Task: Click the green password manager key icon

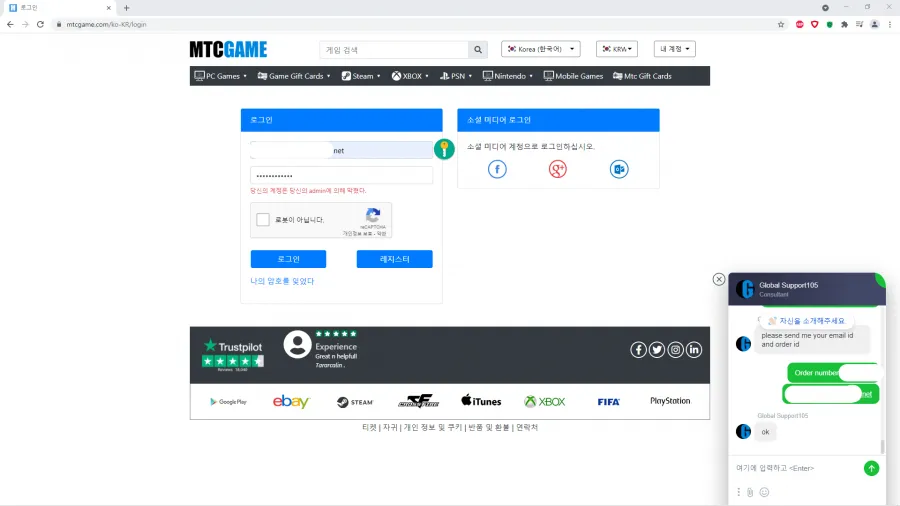Action: coord(444,149)
